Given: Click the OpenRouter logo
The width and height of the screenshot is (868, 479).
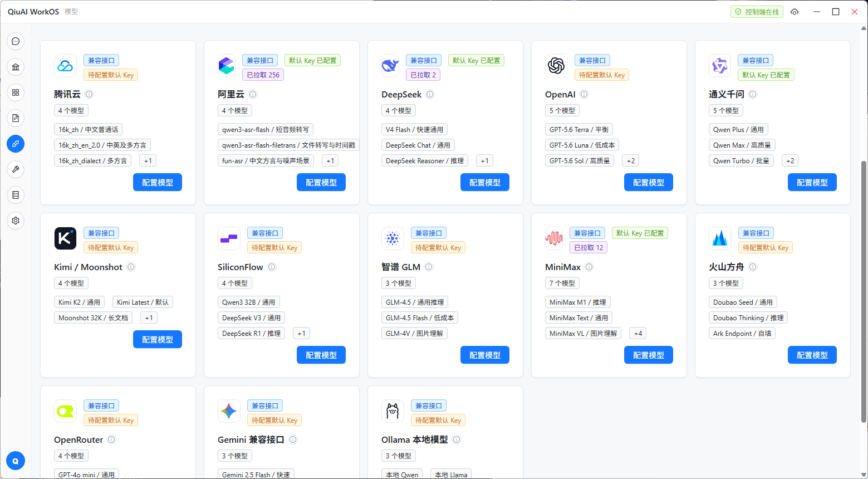Looking at the screenshot, I should (65, 411).
